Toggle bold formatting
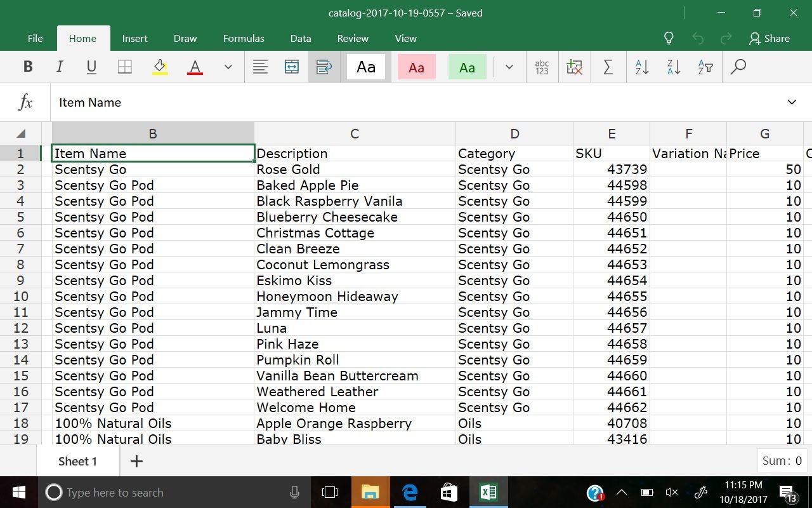The width and height of the screenshot is (812, 508). tap(28, 67)
